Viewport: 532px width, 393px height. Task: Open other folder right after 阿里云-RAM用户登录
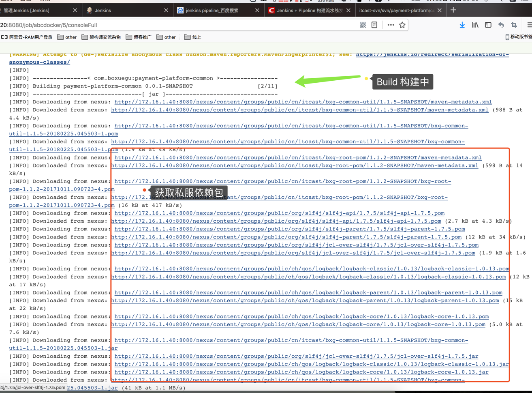click(x=67, y=37)
